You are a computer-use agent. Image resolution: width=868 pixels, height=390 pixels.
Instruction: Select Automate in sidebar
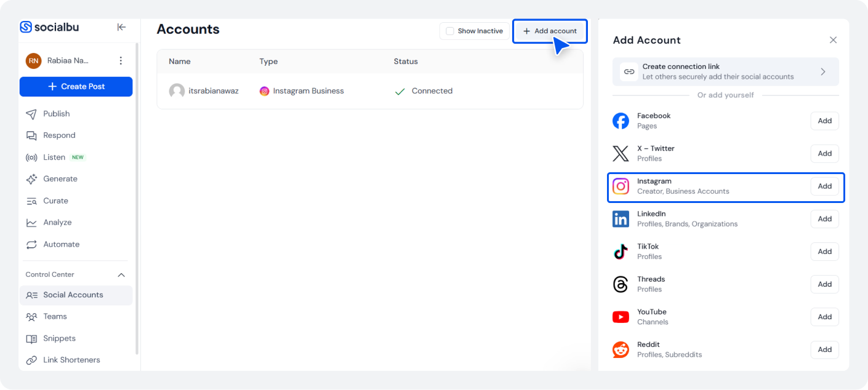coord(76,244)
